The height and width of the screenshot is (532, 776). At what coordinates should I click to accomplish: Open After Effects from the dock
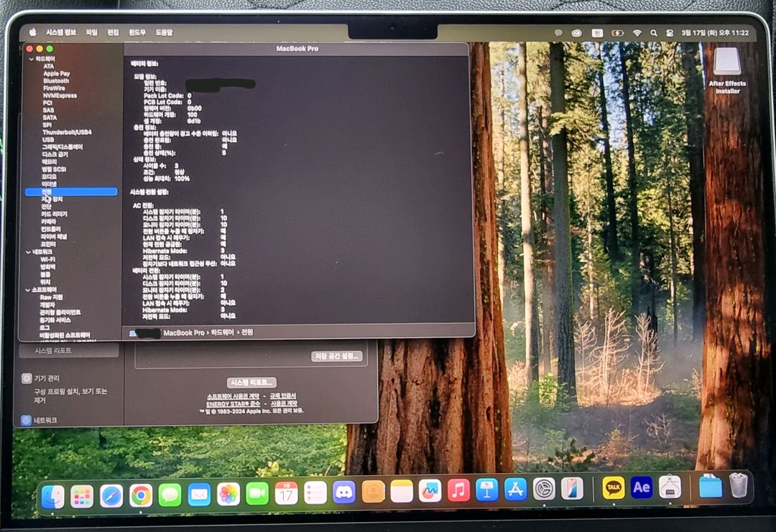(x=642, y=487)
